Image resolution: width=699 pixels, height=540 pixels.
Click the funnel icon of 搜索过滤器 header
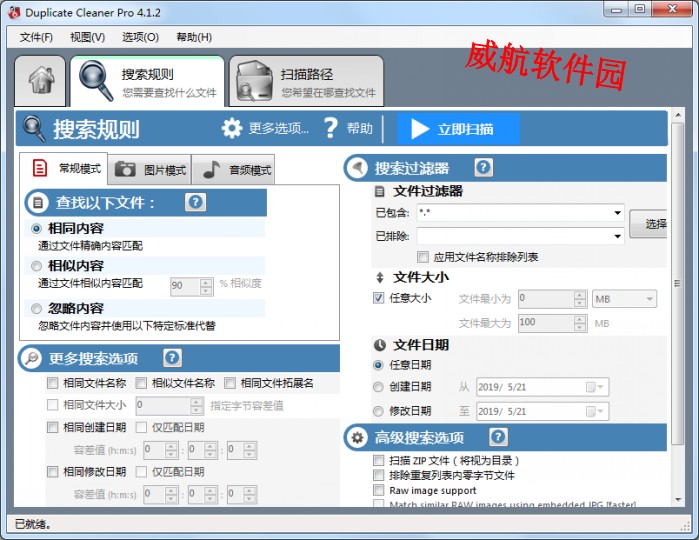tap(357, 168)
